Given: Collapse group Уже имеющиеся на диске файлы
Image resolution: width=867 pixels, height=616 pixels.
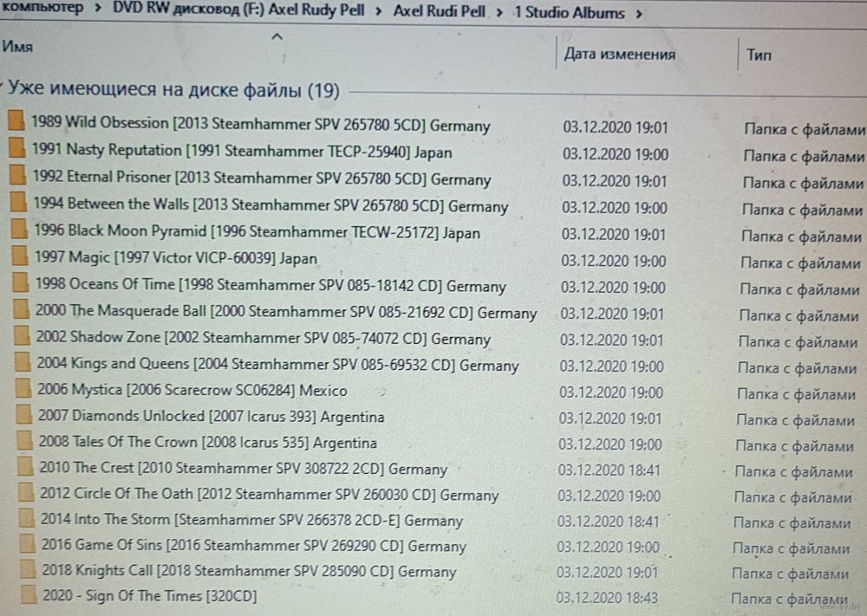Looking at the screenshot, I should pyautogui.click(x=3, y=86).
